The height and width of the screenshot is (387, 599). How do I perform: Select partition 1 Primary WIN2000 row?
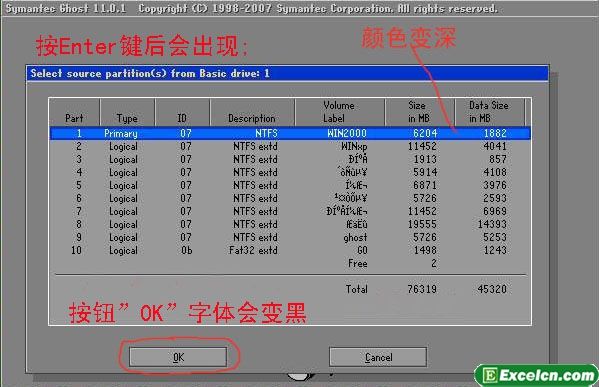pos(290,133)
